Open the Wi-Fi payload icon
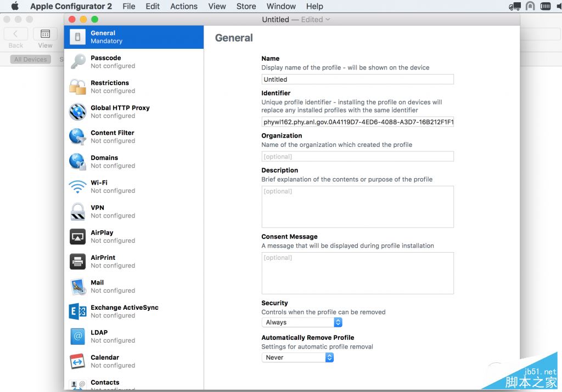The height and width of the screenshot is (392, 562). coord(77,186)
